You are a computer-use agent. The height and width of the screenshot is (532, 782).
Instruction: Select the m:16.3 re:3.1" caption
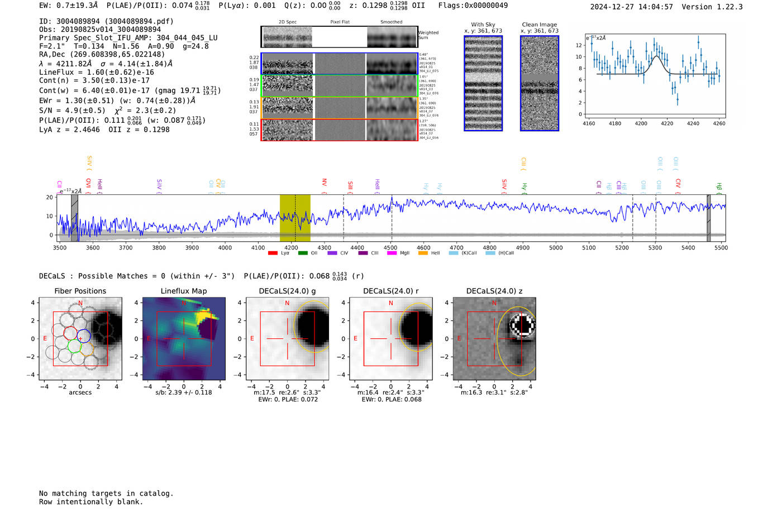coord(494,392)
